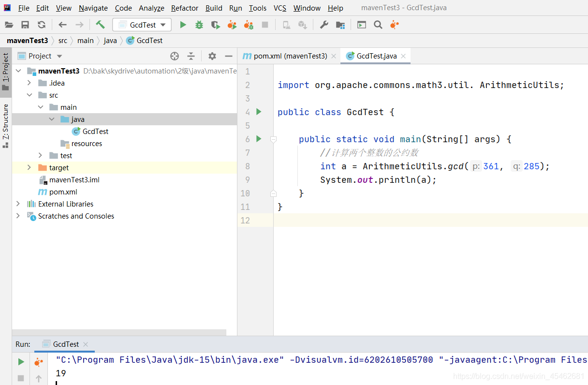Image resolution: width=588 pixels, height=385 pixels.
Task: Click Save All toolbar icon
Action: [x=25, y=25]
